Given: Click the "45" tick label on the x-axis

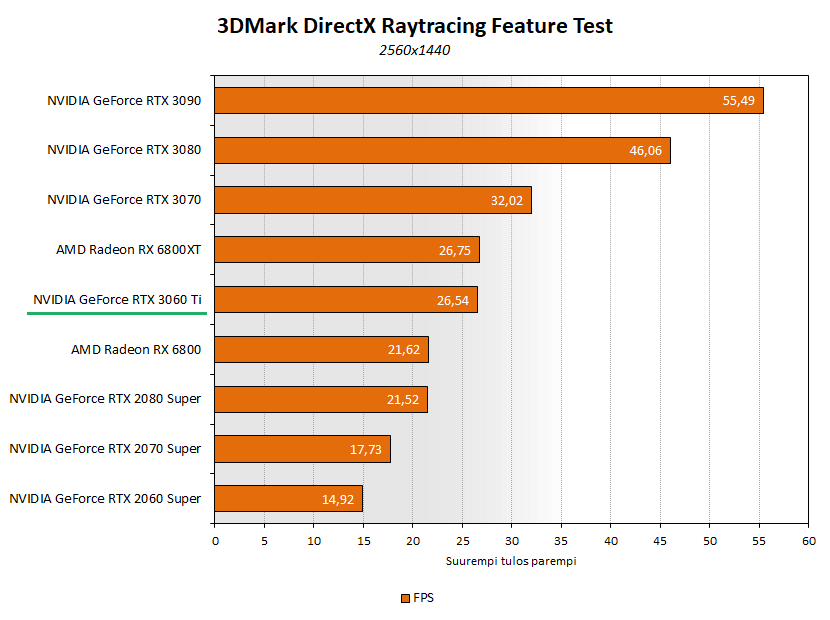Looking at the screenshot, I should (x=660, y=541).
